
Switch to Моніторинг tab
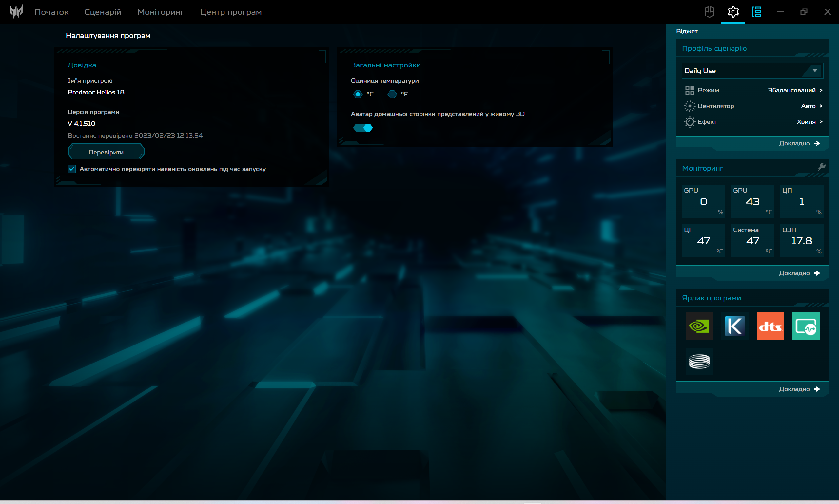(160, 12)
